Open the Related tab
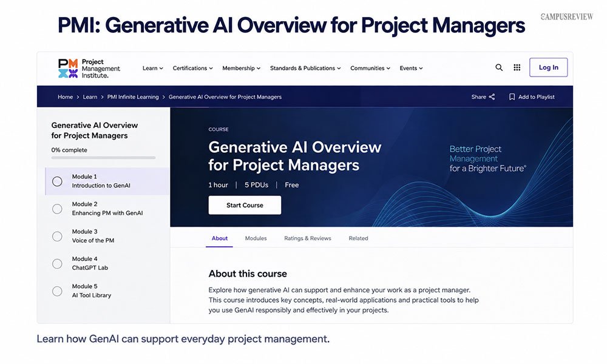Screen dimensions: 607x364 (359, 238)
